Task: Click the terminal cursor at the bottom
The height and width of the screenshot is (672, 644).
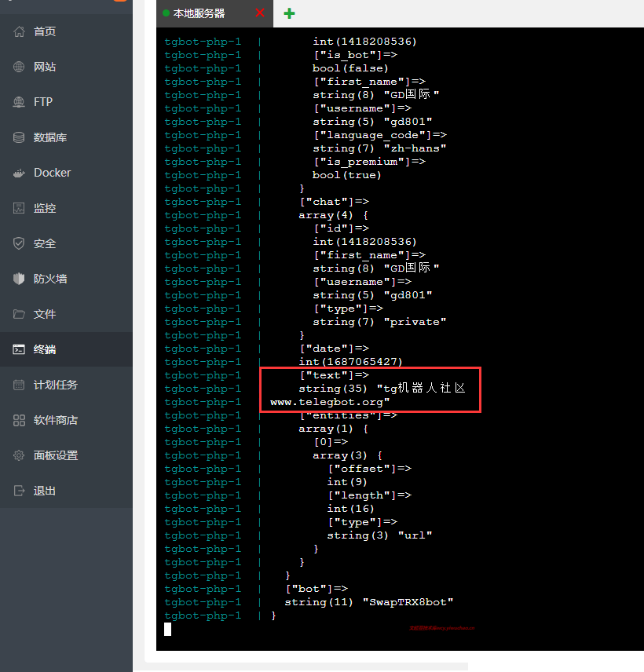Action: (x=167, y=629)
